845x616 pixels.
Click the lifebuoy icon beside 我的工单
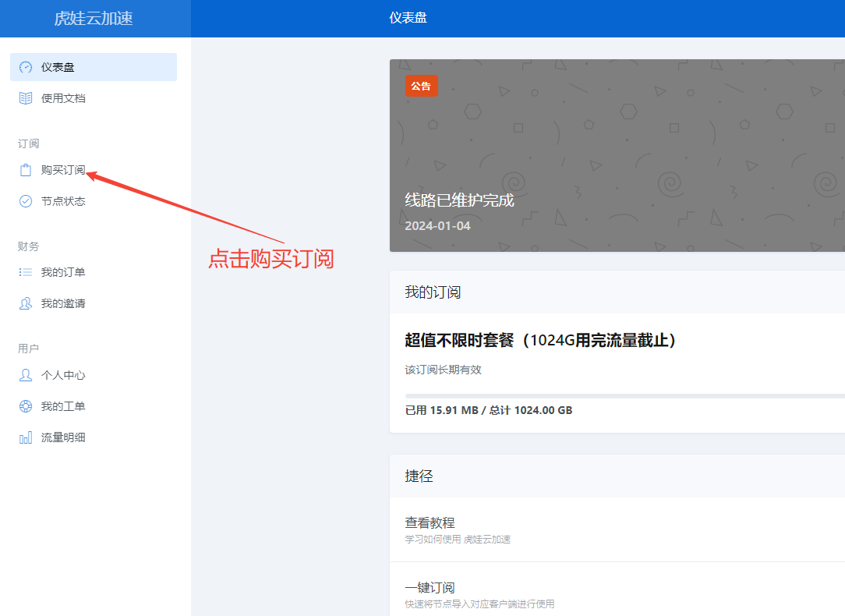click(x=26, y=406)
